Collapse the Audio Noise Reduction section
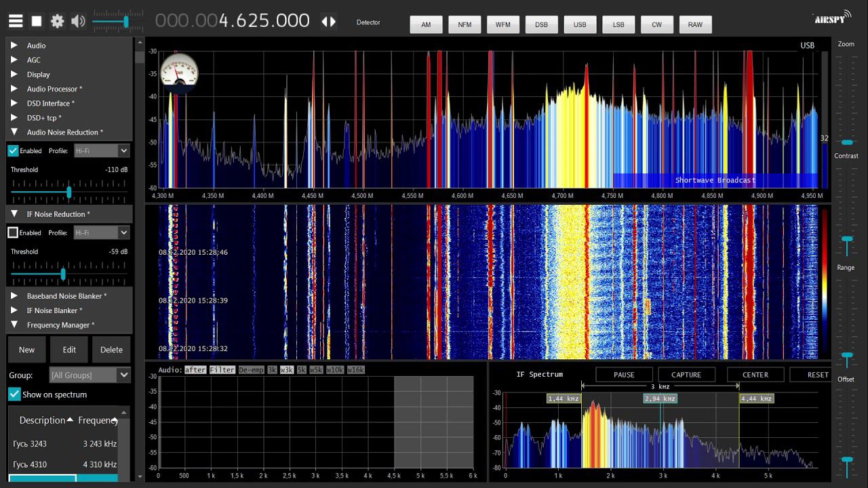The width and height of the screenshot is (868, 488). [x=14, y=132]
